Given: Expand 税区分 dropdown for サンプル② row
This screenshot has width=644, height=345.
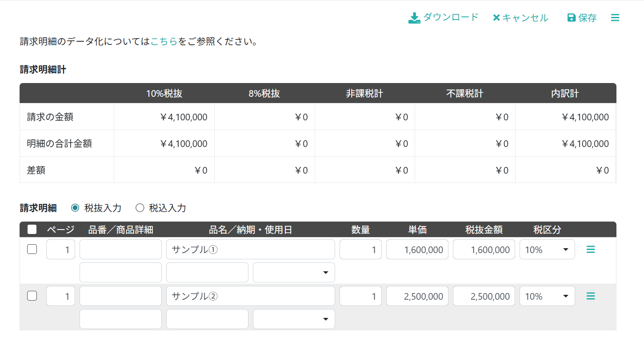Looking at the screenshot, I should [547, 296].
